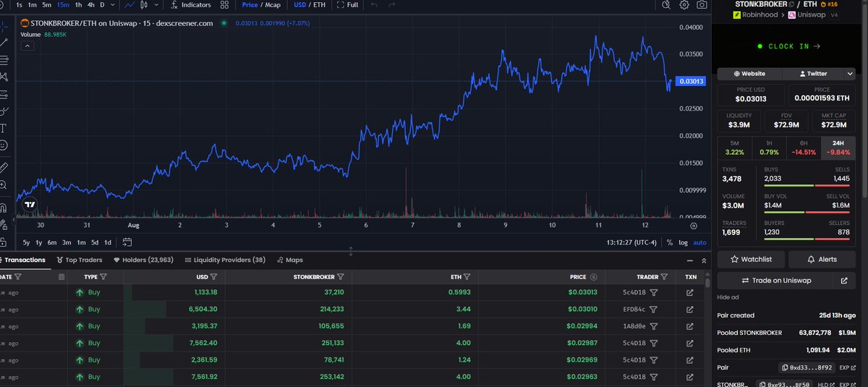Select the 5m timeframe

(x=47, y=5)
